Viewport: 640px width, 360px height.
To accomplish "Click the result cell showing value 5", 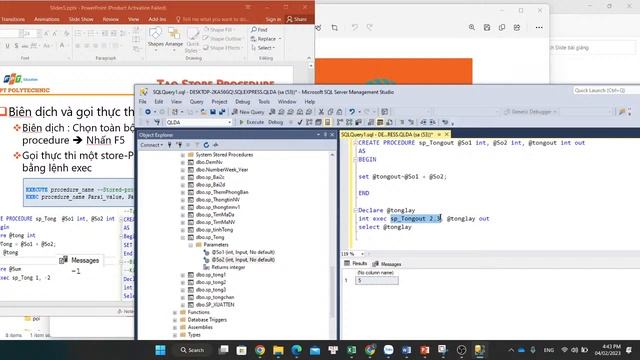I will (376, 280).
